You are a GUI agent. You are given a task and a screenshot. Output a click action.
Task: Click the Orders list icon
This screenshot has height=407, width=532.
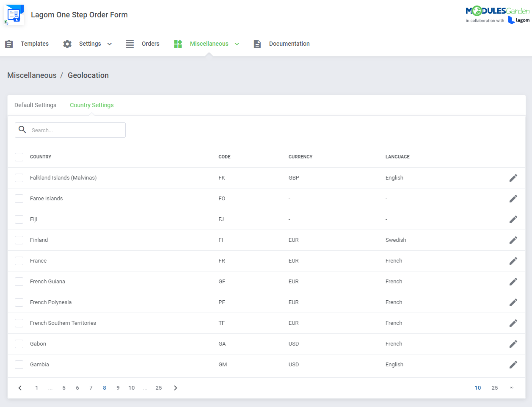coord(130,43)
